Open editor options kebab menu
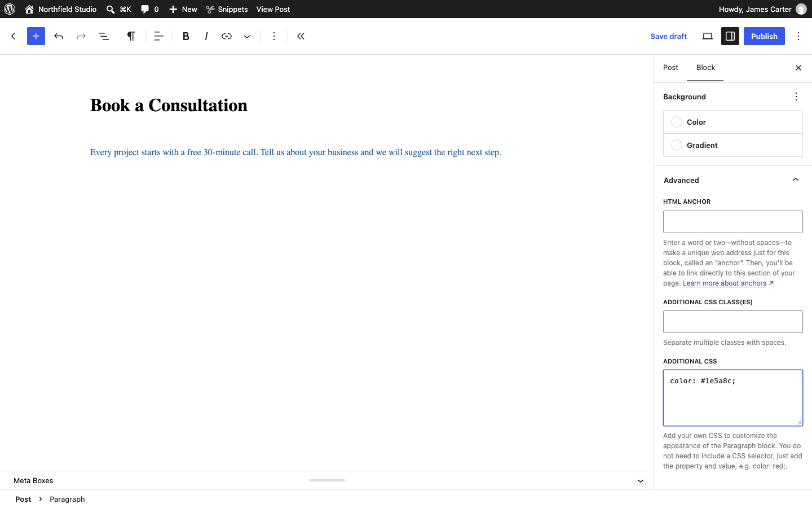The width and height of the screenshot is (812, 508). (x=798, y=36)
